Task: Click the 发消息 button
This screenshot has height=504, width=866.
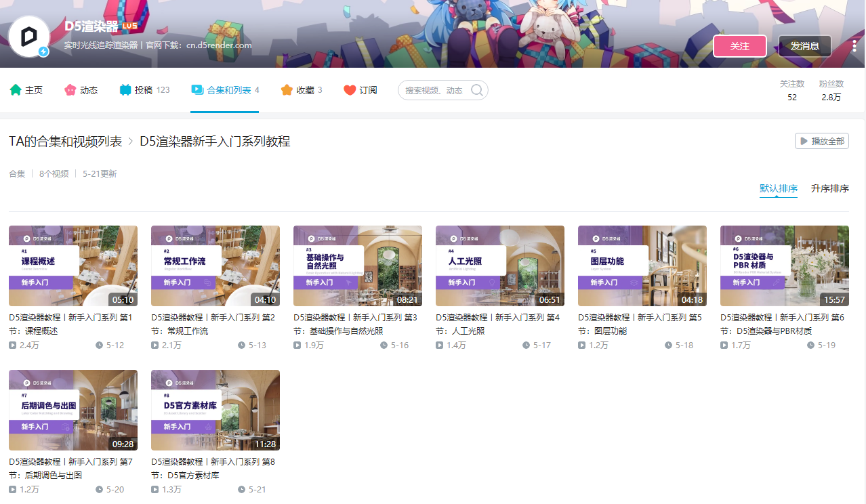Action: pyautogui.click(x=805, y=46)
